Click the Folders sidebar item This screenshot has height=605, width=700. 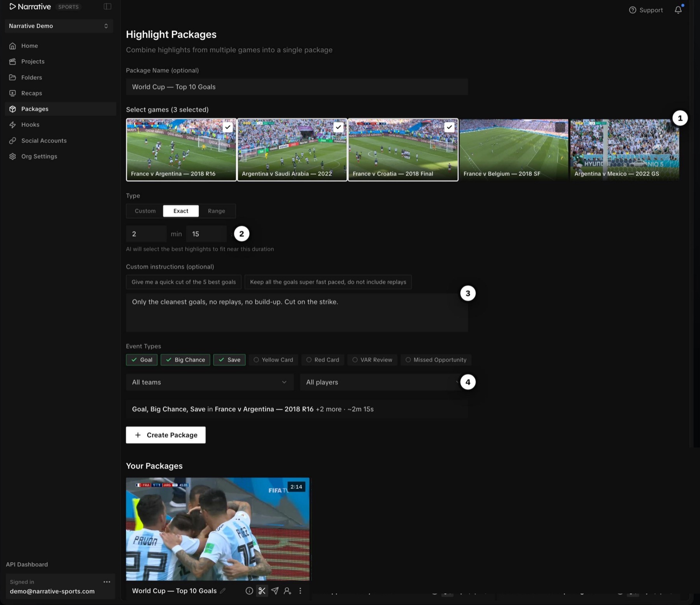point(60,77)
